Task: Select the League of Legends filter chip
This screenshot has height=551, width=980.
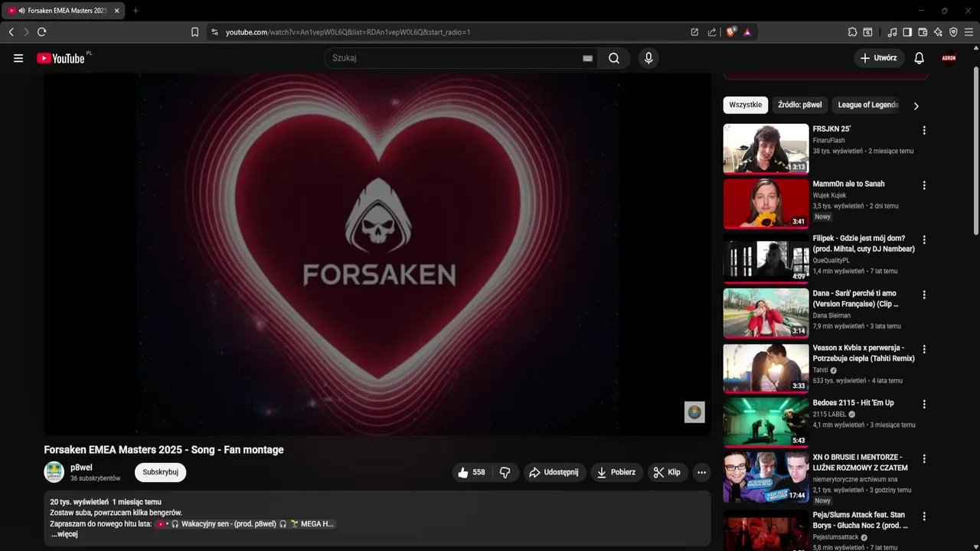Action: point(867,105)
